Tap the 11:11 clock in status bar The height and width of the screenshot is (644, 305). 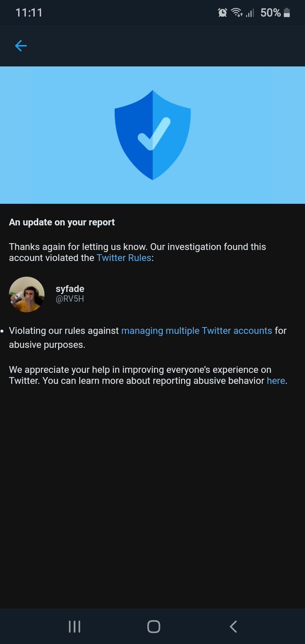click(x=29, y=13)
